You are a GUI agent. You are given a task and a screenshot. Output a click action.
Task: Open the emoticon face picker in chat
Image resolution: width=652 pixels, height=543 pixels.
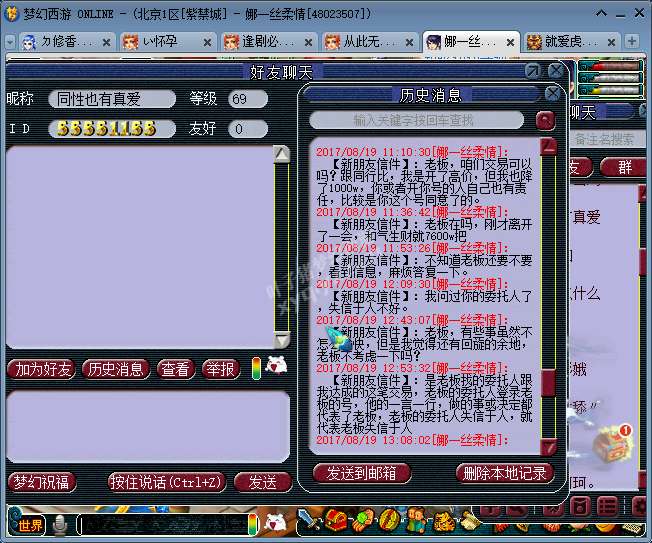tap(277, 366)
